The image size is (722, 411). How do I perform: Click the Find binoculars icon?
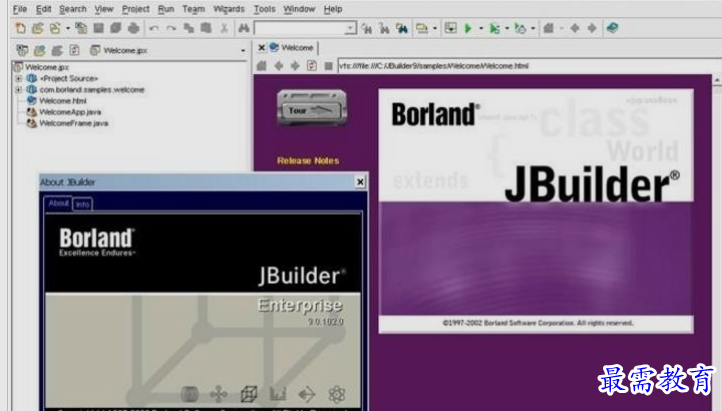pyautogui.click(x=244, y=29)
